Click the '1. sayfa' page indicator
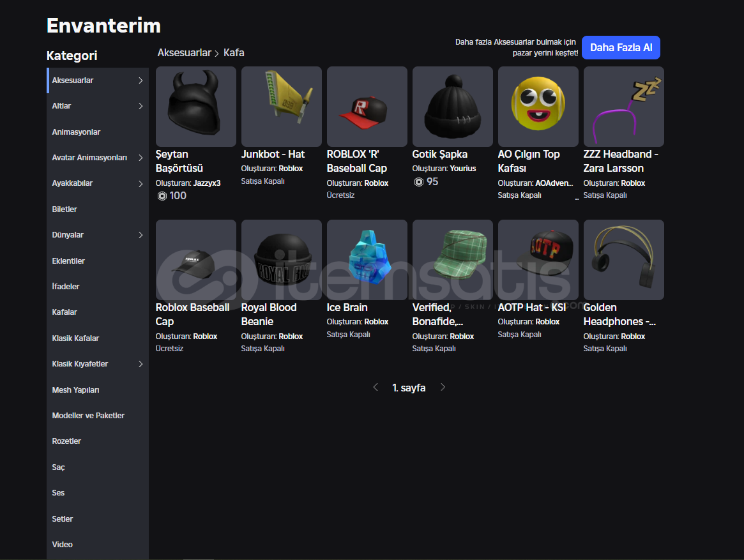This screenshot has height=560, width=744. [x=409, y=388]
